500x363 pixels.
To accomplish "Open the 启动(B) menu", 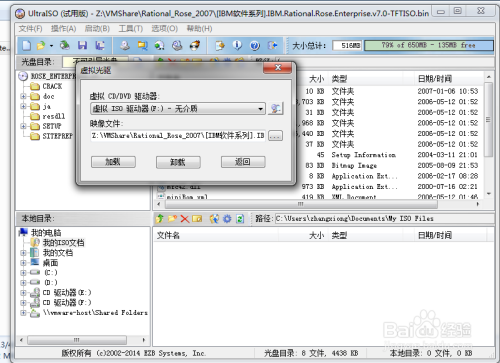I will pyautogui.click(x=97, y=29).
